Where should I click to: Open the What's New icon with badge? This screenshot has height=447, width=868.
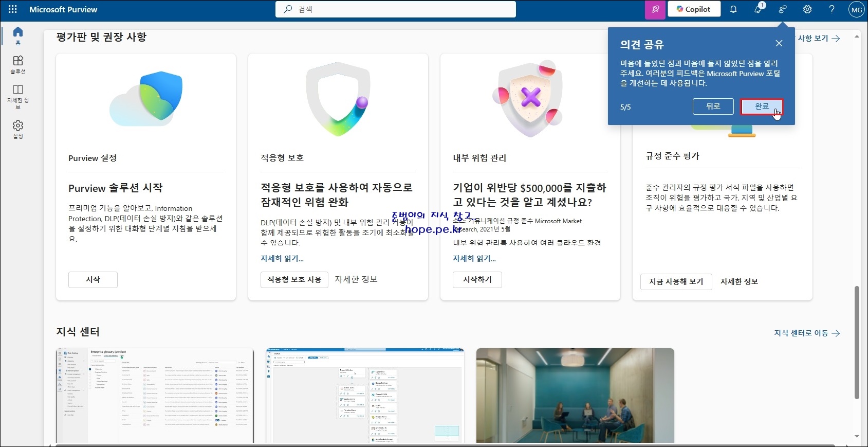point(759,9)
